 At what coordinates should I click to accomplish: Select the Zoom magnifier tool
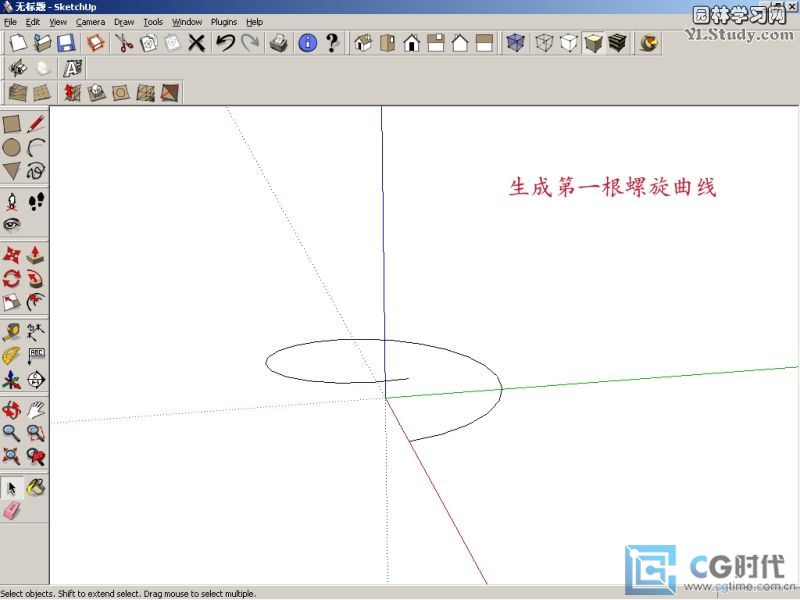(x=11, y=433)
